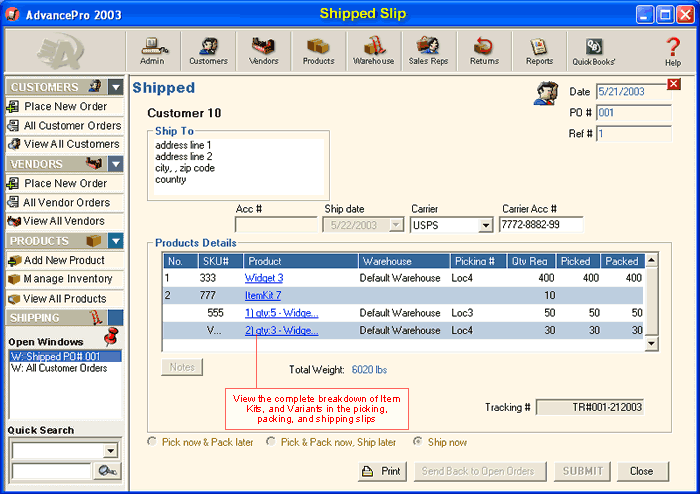Open the Widget 3 product link
Image resolution: width=700 pixels, height=494 pixels.
(x=264, y=278)
